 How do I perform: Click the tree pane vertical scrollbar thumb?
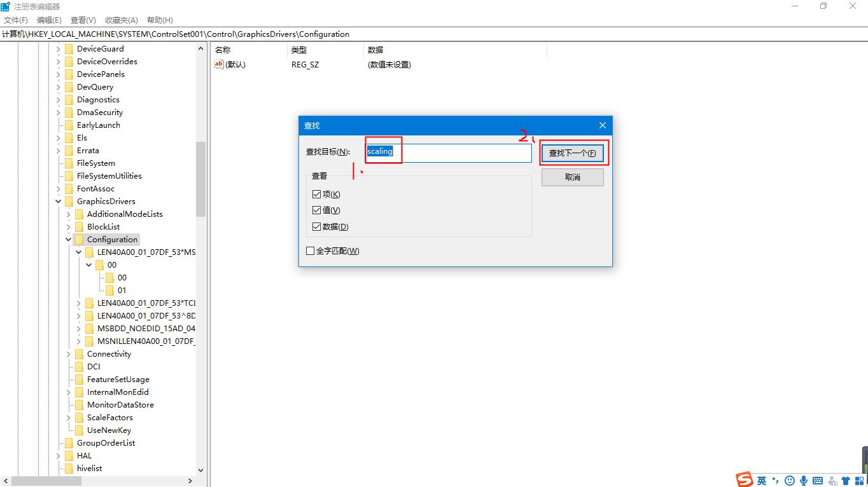point(201,179)
